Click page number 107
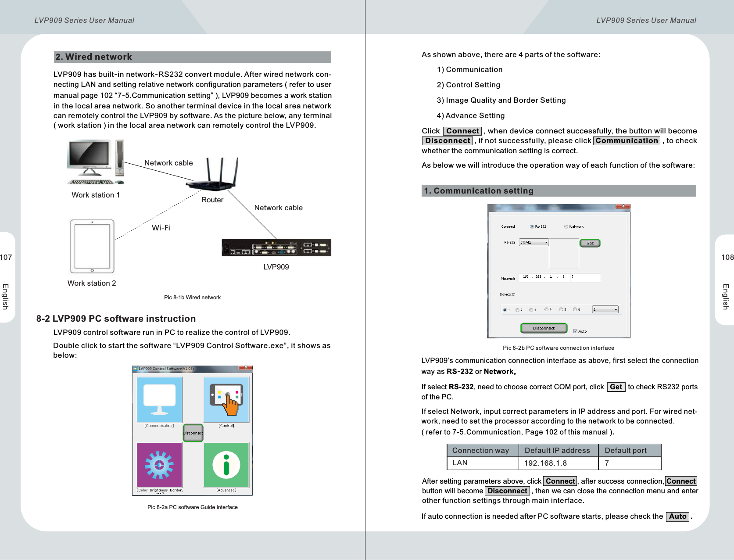Screen dimensions: 734x560 click(6, 257)
